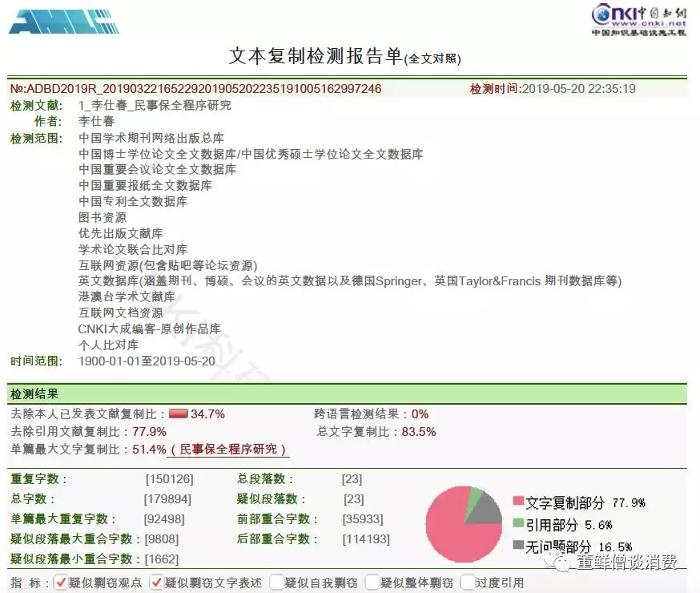The image size is (700, 593).
Task: Click the AMLC logo at top left
Action: point(63,21)
